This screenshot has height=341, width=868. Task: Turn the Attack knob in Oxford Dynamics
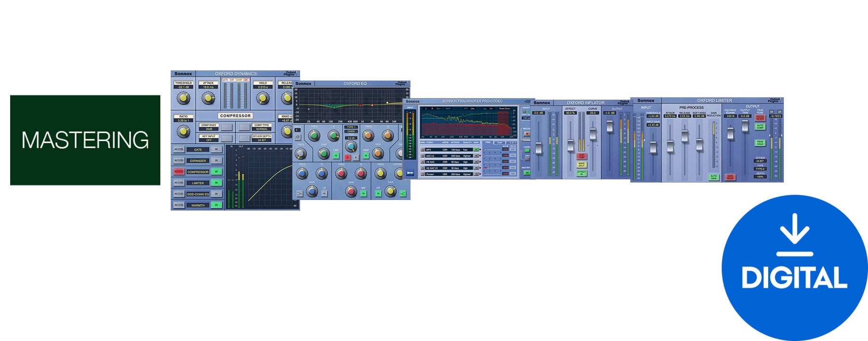click(208, 98)
